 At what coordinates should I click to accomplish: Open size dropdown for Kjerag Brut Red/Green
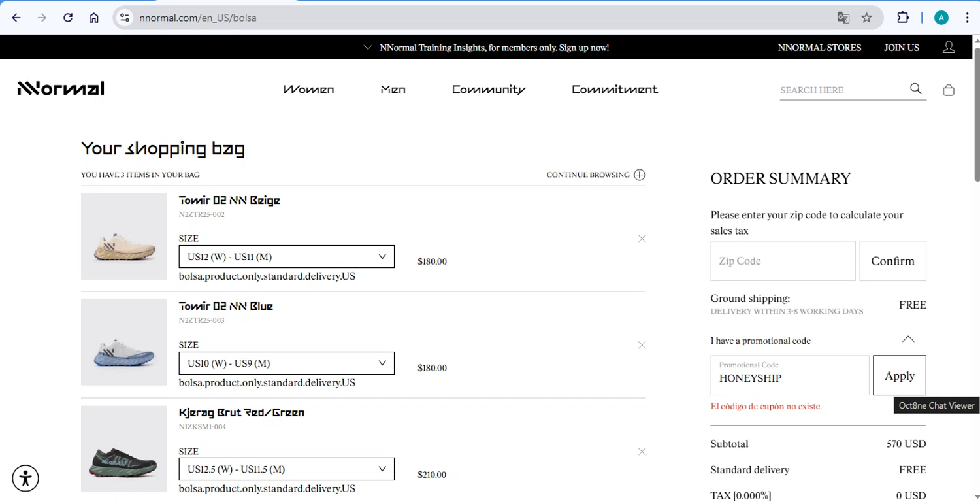click(x=287, y=469)
